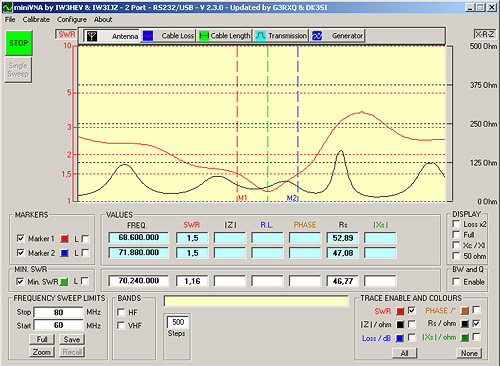Viewport: 500px width, 366px height.
Task: Click the SWR axis label button
Action: point(66,34)
